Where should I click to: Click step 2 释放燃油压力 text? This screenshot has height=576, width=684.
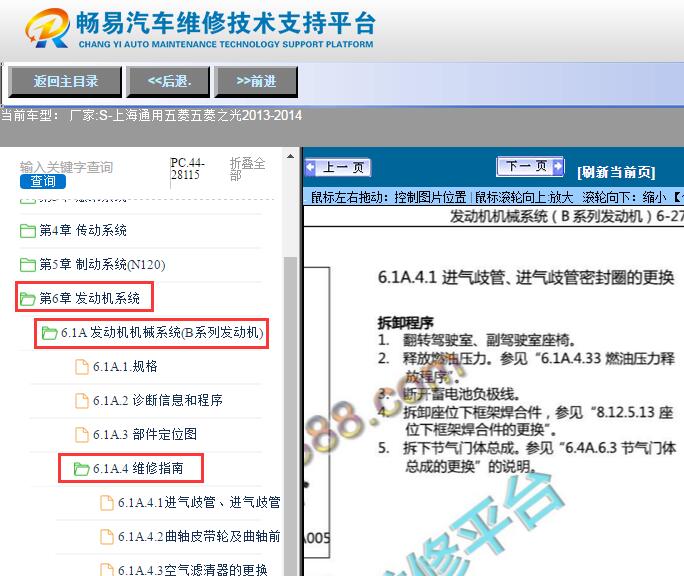point(526,367)
